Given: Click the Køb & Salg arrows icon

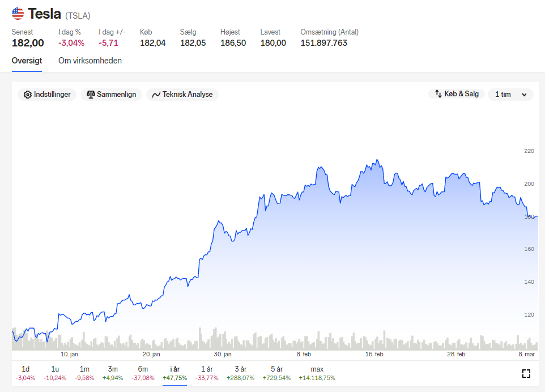Looking at the screenshot, I should point(438,94).
